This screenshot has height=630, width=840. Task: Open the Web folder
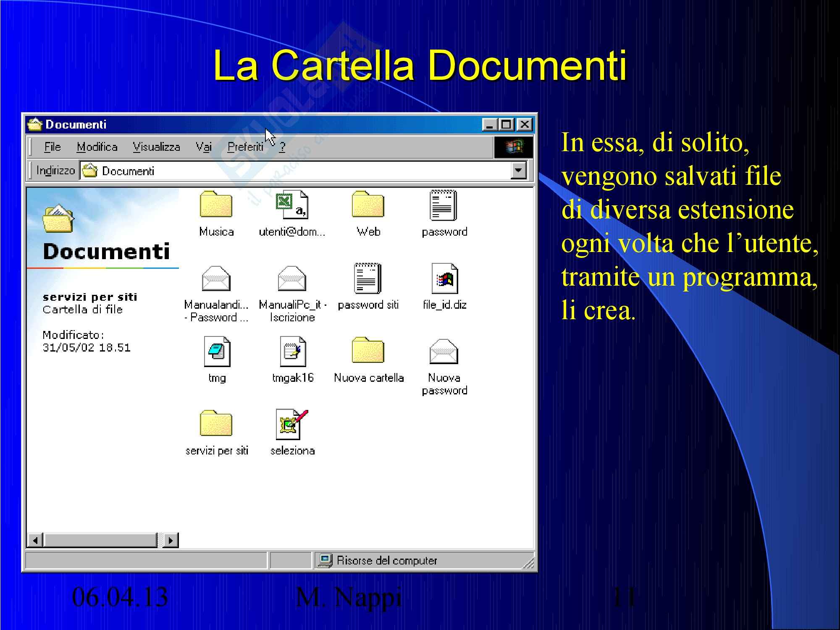click(x=368, y=205)
